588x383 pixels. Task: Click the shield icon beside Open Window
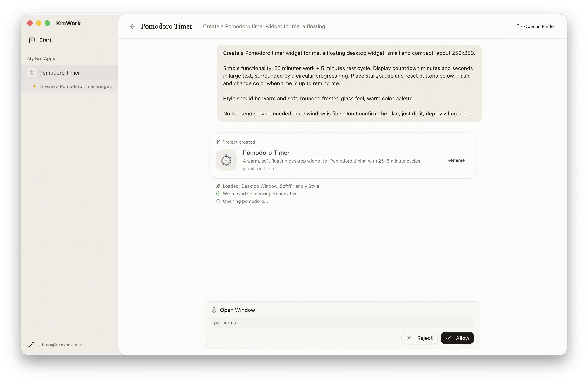214,310
